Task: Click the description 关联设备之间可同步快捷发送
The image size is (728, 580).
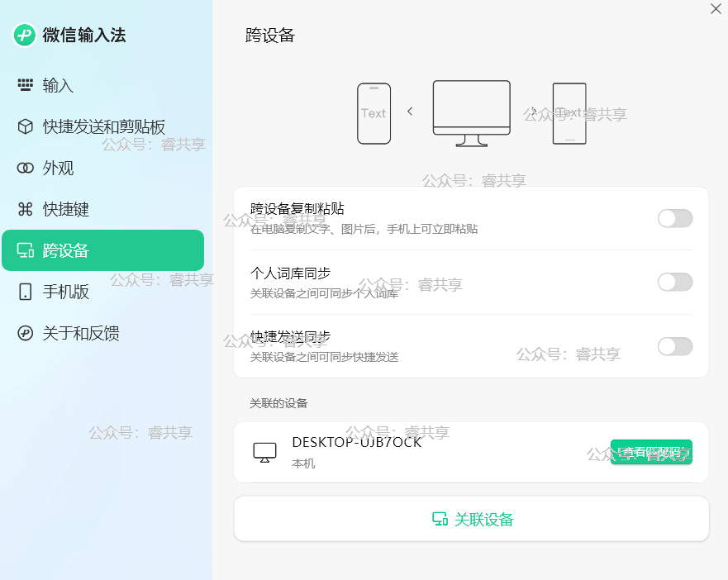Action: [x=324, y=357]
